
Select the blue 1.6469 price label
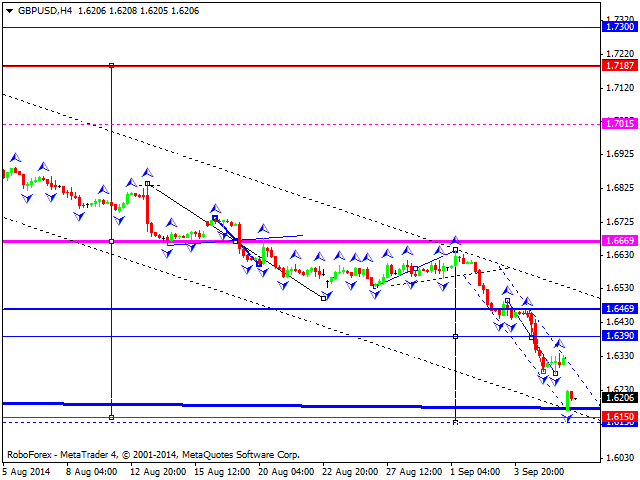point(619,309)
